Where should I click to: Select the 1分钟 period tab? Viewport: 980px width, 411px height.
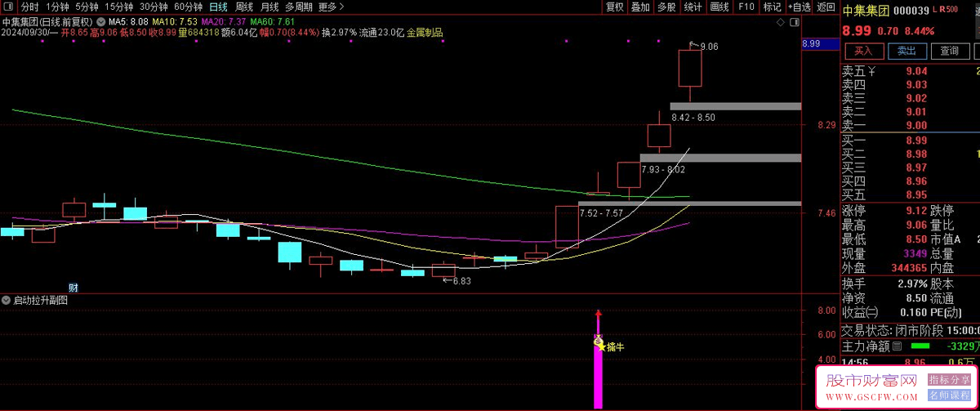point(57,7)
